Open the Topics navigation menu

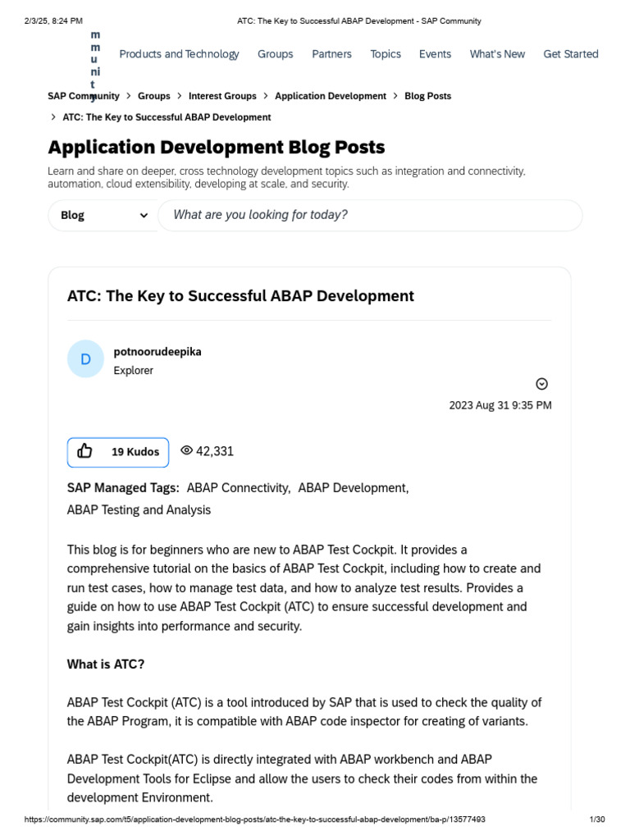coord(386,54)
